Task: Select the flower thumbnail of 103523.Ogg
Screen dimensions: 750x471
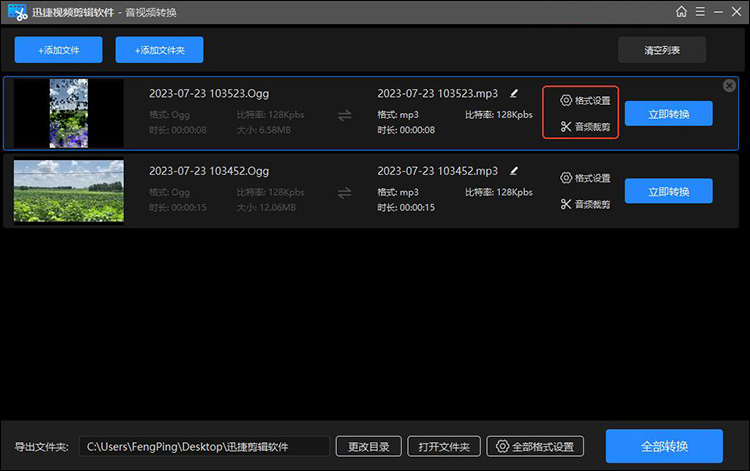Action: (x=69, y=113)
